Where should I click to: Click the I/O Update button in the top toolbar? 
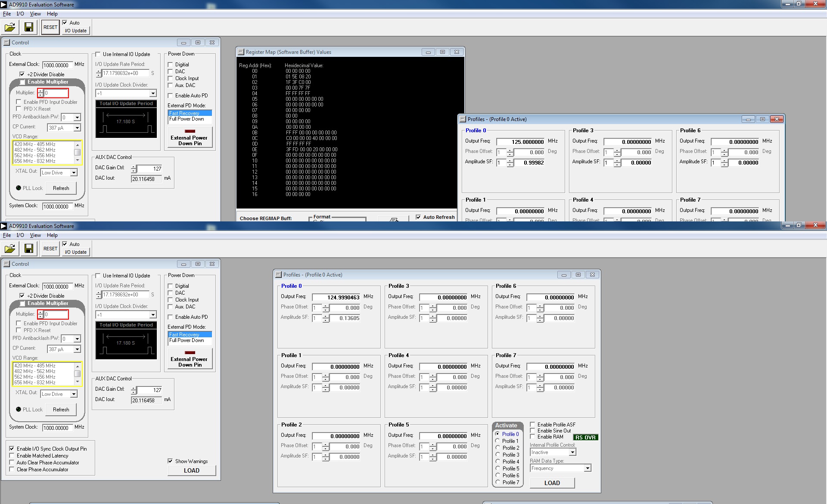coord(76,31)
